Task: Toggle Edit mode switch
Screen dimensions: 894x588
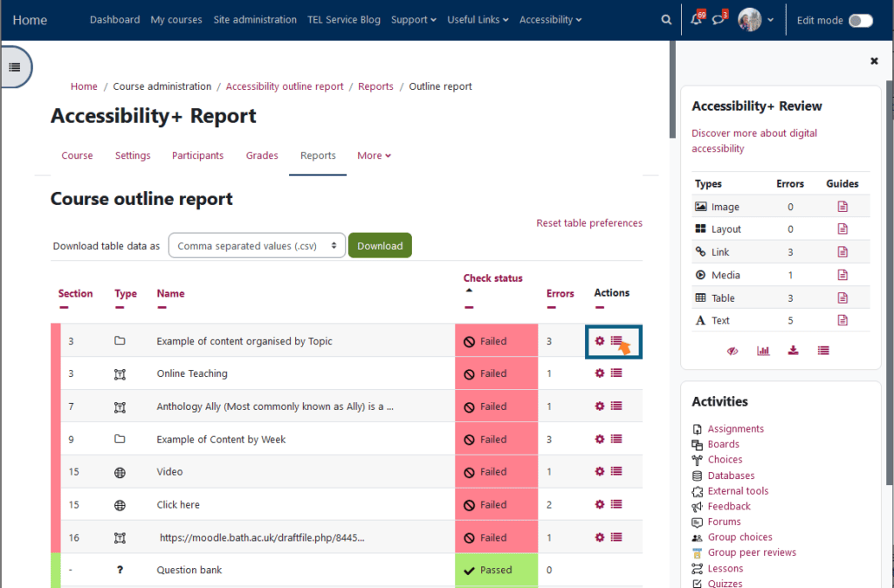Action: pos(860,20)
